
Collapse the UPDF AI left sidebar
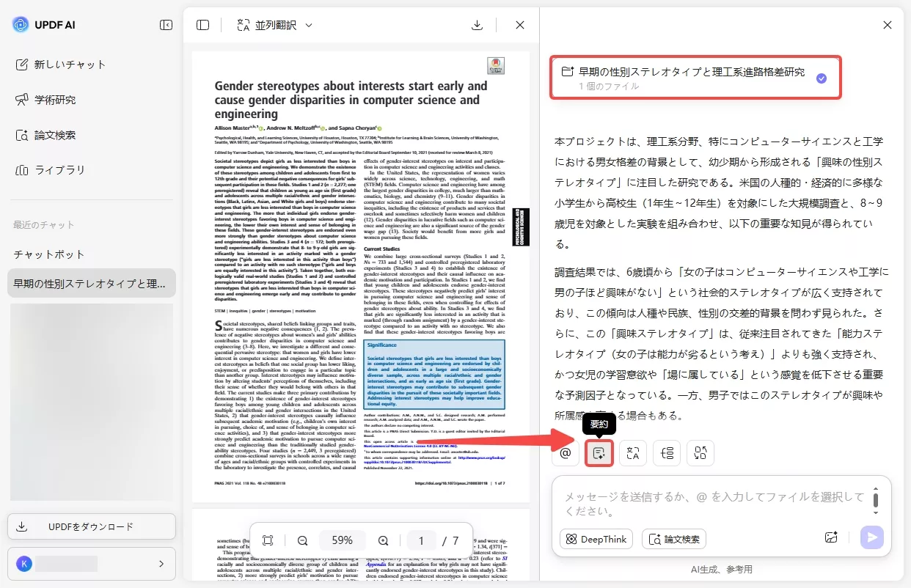[167, 24]
